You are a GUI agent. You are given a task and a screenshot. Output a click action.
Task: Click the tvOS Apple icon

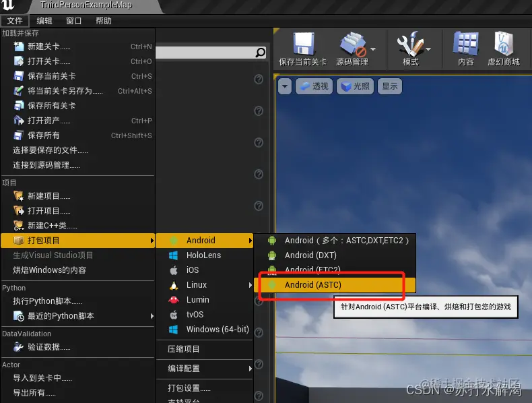(x=173, y=315)
